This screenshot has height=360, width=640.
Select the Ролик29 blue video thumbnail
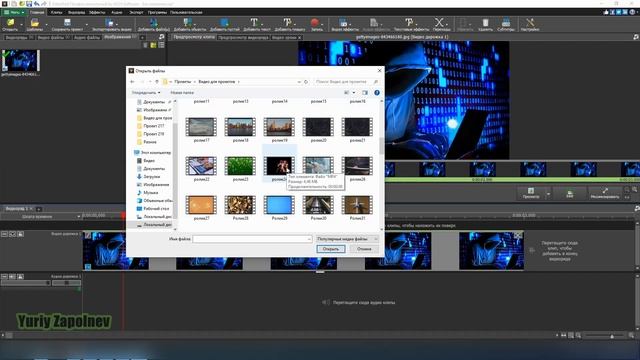279,205
